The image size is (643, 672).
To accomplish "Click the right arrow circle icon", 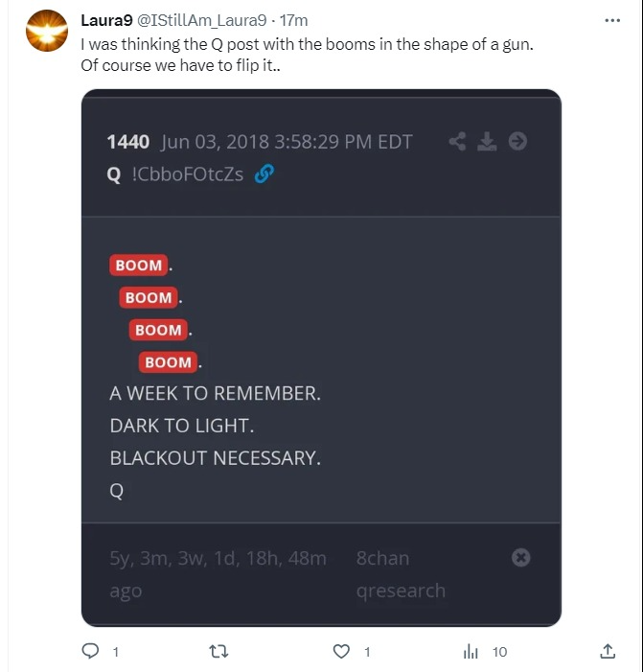I will [x=517, y=142].
